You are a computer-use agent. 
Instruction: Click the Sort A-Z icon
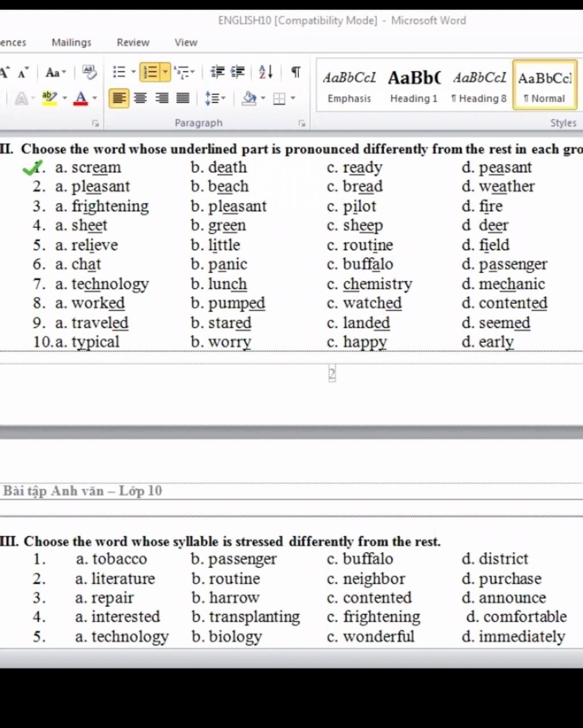[x=266, y=72]
